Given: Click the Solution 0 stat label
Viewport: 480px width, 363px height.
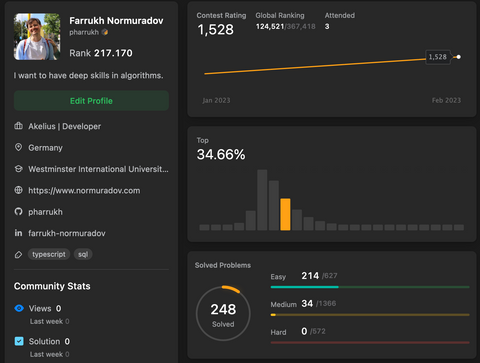Looking at the screenshot, I should (x=49, y=341).
